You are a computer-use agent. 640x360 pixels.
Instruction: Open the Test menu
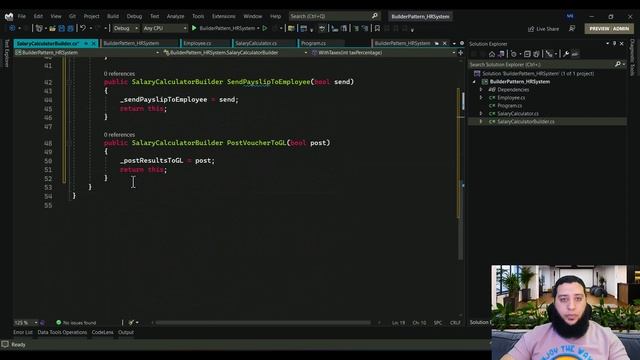tap(154, 16)
